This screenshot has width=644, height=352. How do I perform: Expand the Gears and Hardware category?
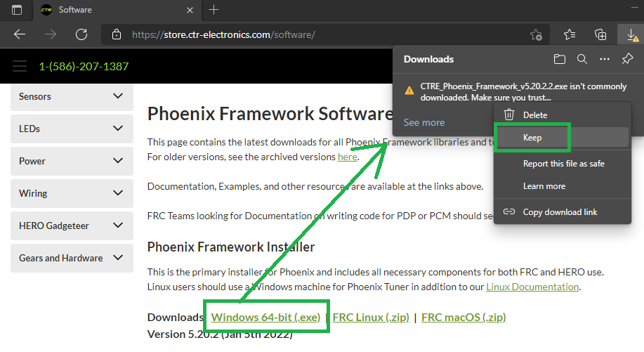point(72,258)
